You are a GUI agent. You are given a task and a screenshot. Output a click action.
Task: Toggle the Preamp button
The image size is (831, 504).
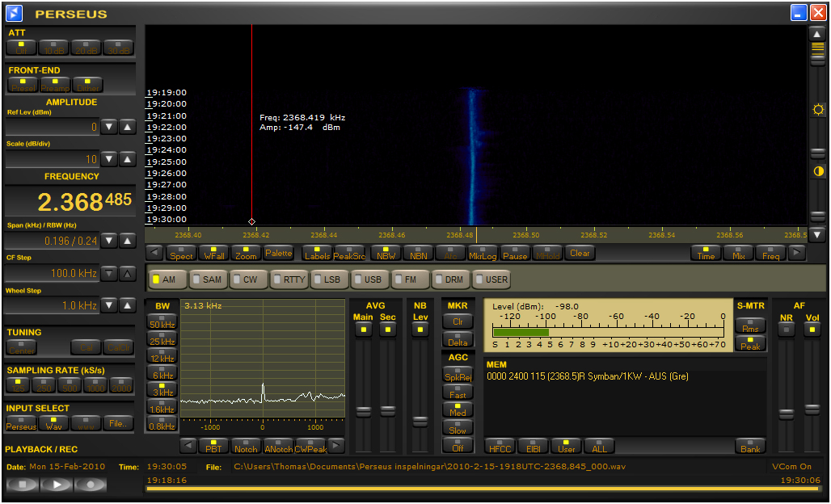coord(55,85)
